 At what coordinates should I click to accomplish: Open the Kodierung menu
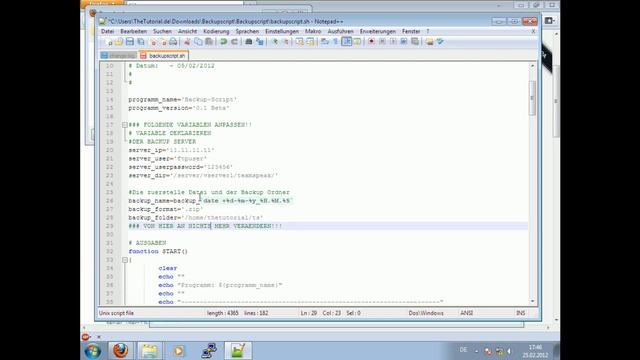pyautogui.click(x=216, y=31)
